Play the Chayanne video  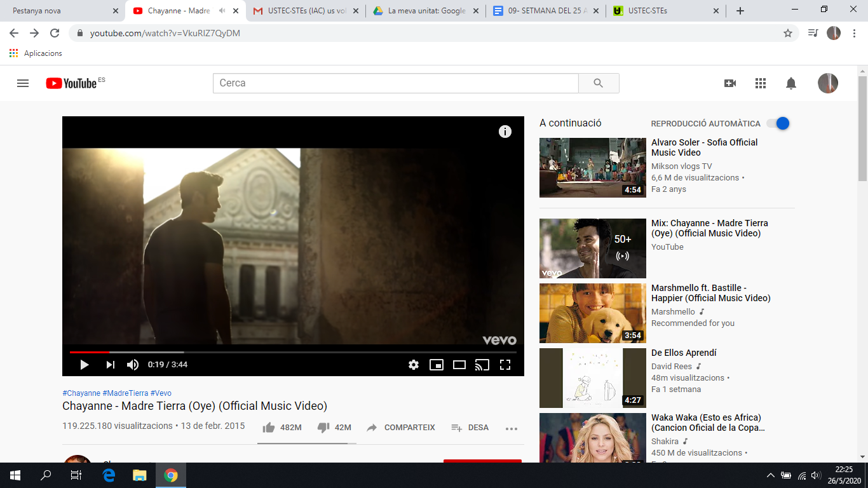[x=85, y=365]
